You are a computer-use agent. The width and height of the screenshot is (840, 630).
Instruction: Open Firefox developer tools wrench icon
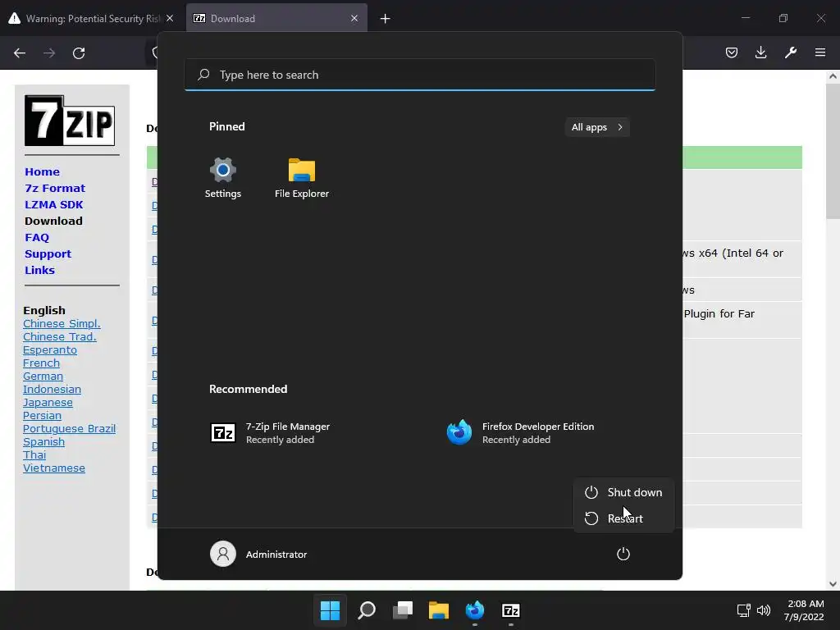tap(791, 52)
